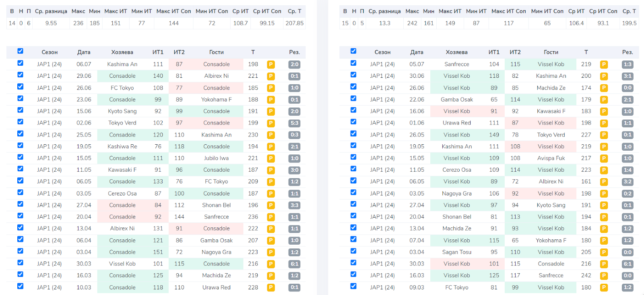
Task: Uncheck the Consadole vs Albirex Ni 29.06 row checkbox
Action: click(x=21, y=75)
